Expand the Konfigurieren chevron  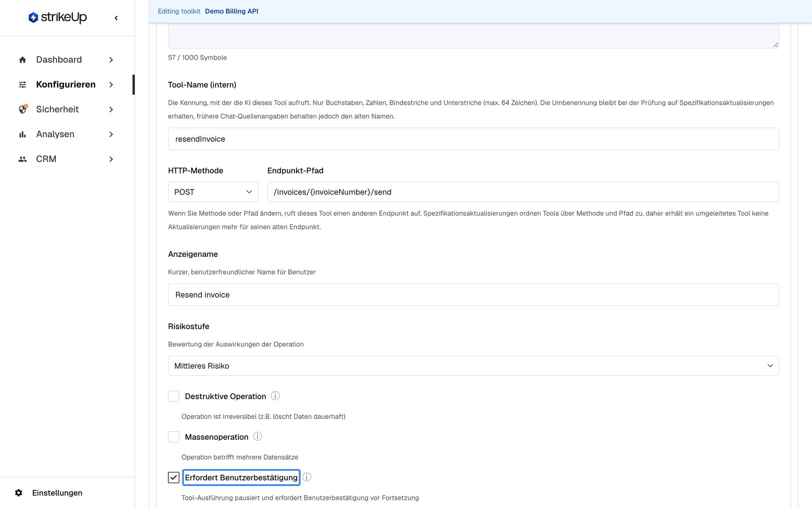[111, 84]
